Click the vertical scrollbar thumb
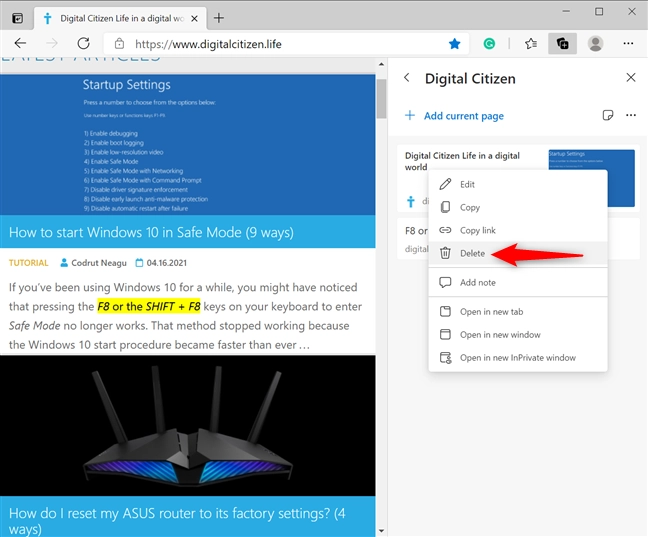This screenshot has width=648, height=537. coord(381,98)
